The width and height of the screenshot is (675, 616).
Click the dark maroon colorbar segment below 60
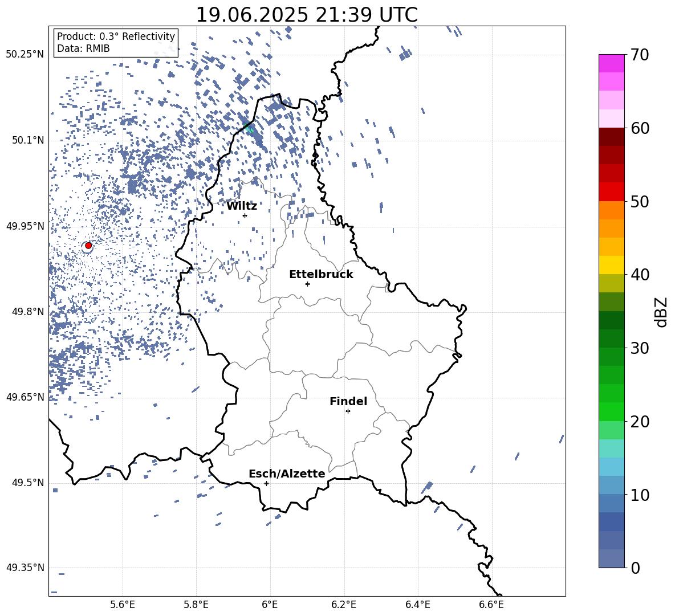pos(611,137)
